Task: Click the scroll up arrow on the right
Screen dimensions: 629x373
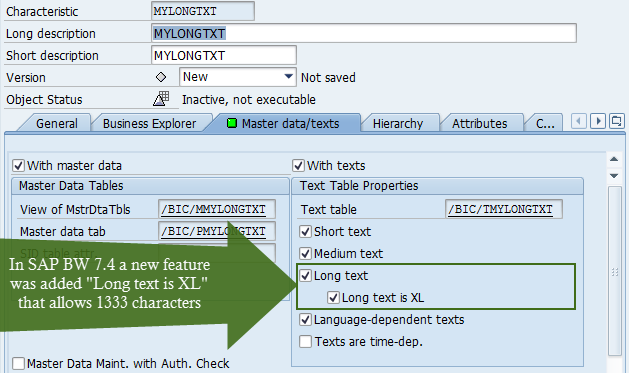Action: point(614,159)
